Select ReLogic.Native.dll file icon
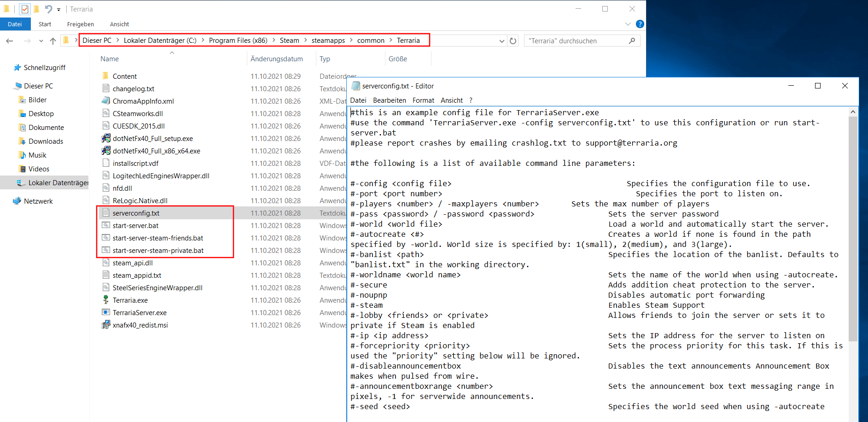The width and height of the screenshot is (868, 422). tap(106, 200)
